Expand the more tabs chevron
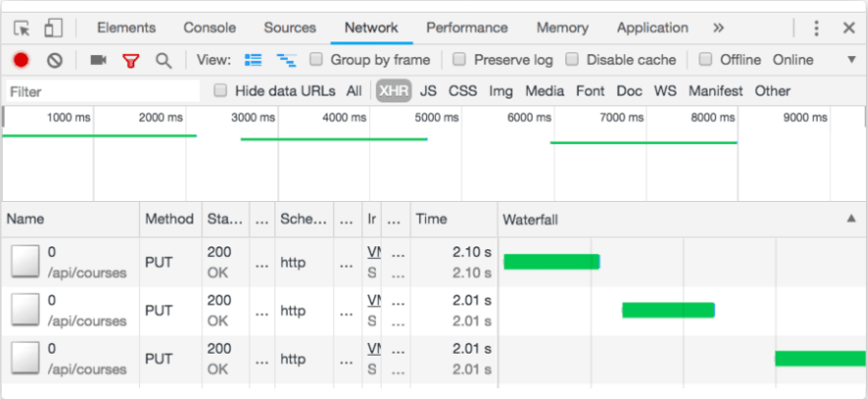Viewport: 868px width, 399px height. click(x=718, y=28)
